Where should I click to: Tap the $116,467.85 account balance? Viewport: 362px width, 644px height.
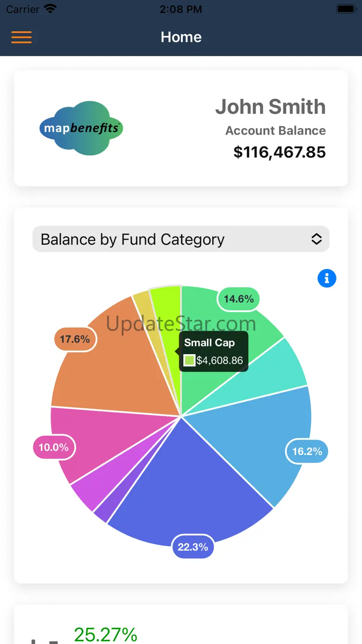[279, 152]
